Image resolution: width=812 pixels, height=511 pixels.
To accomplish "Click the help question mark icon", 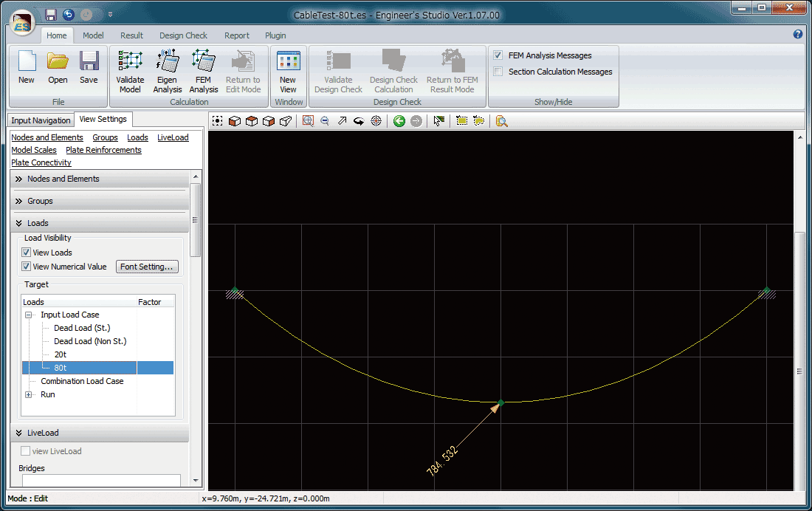I will tap(798, 35).
